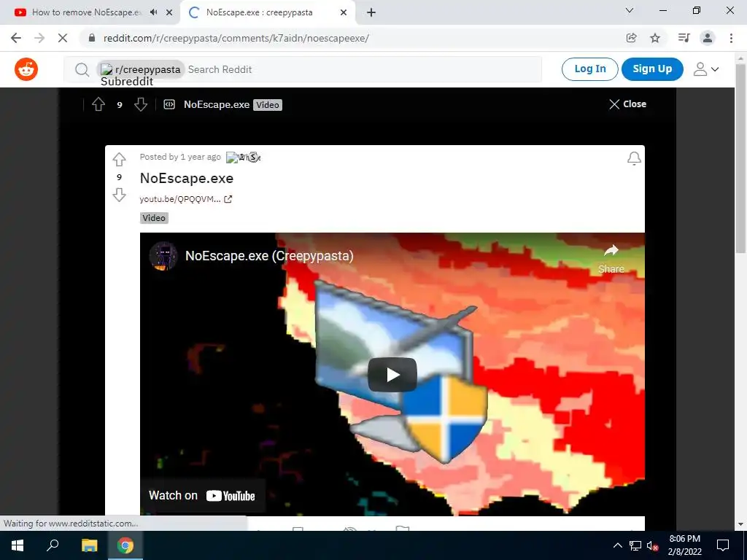Screen dimensions: 747x560
Task: Open File Explorer from the taskbar
Action: click(89, 545)
